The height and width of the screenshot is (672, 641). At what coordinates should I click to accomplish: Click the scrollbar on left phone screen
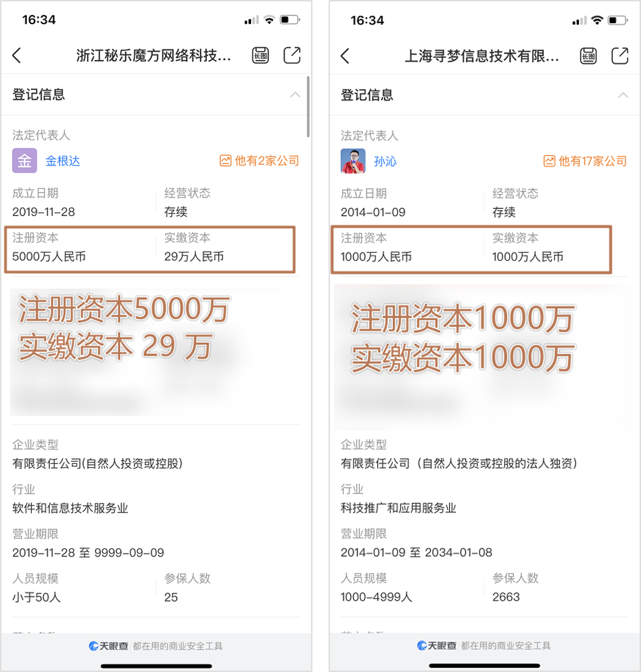click(308, 107)
